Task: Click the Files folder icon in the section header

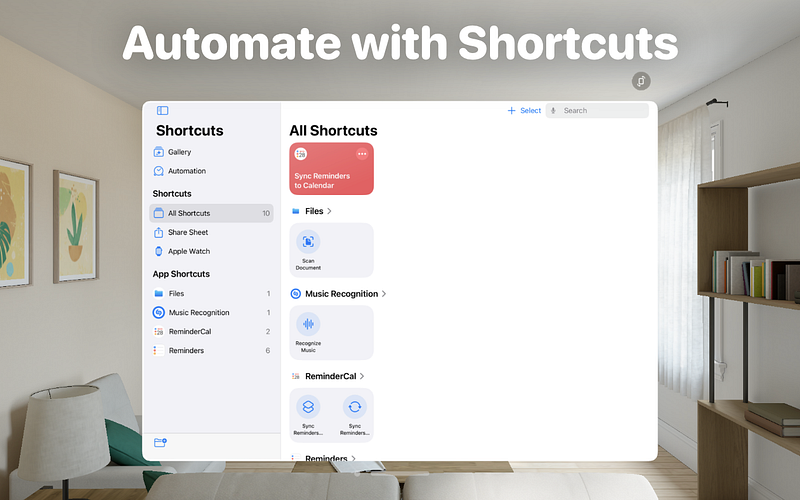Action: click(x=295, y=211)
